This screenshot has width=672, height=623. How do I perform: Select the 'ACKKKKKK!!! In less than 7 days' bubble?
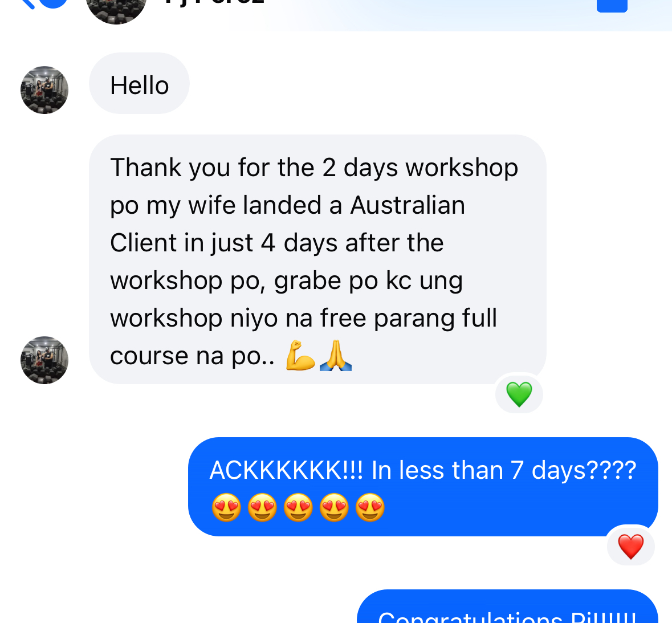(x=423, y=486)
